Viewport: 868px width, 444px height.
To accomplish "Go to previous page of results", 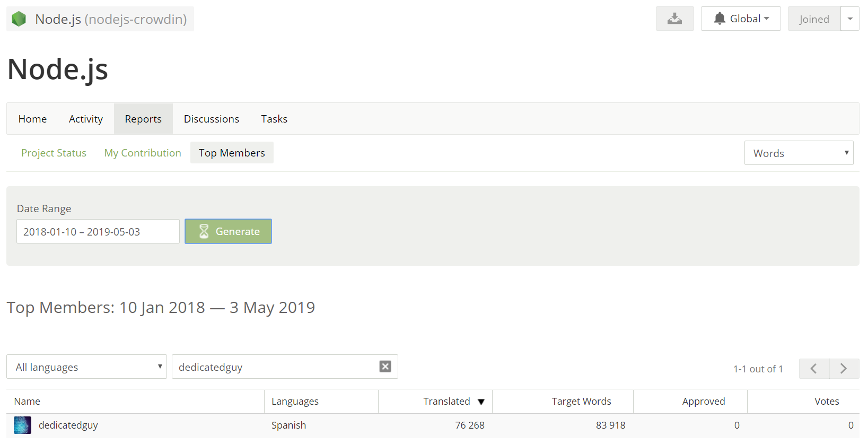I will pos(814,369).
